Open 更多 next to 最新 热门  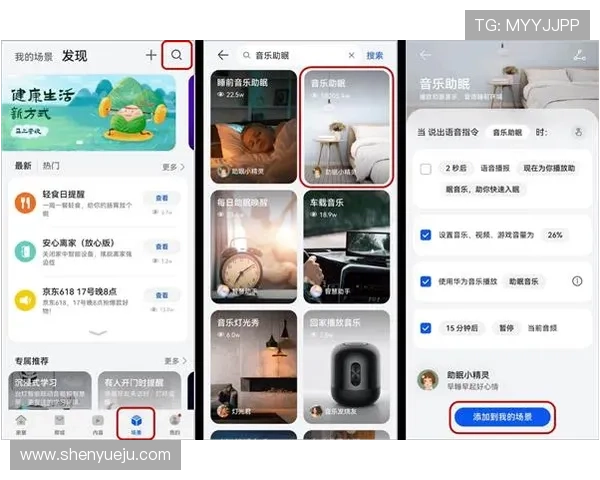tap(173, 167)
